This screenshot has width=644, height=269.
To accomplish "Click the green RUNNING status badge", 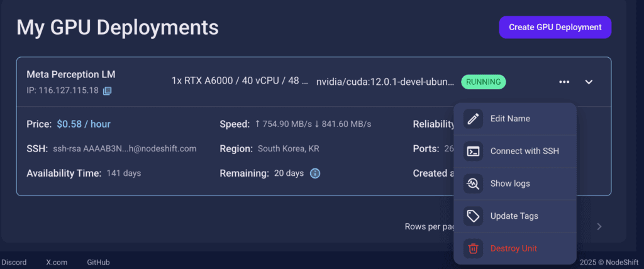I will [484, 82].
